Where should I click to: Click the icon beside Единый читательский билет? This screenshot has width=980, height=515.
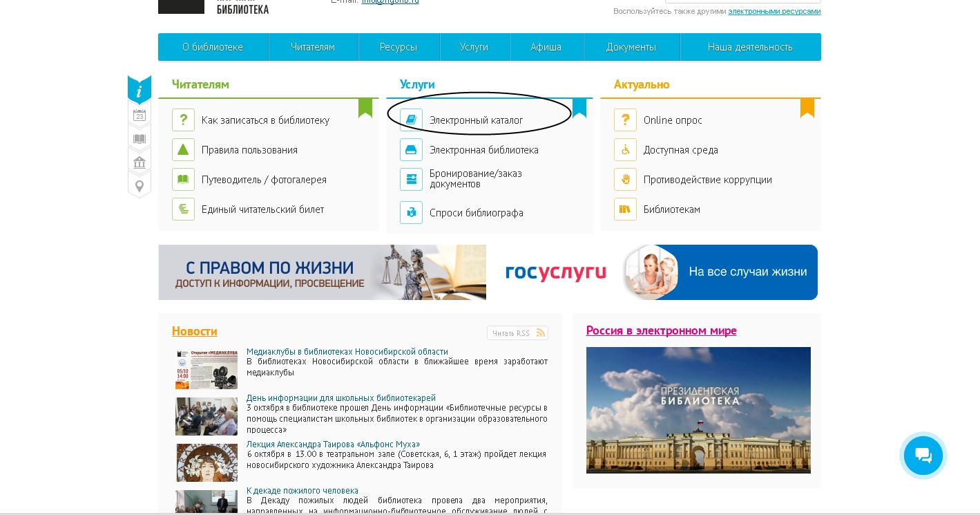[183, 209]
